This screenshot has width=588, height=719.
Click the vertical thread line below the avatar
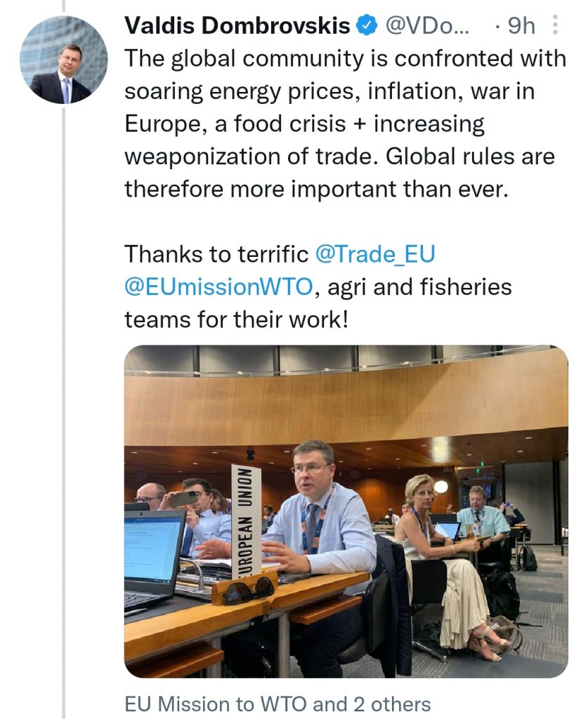(x=63, y=413)
